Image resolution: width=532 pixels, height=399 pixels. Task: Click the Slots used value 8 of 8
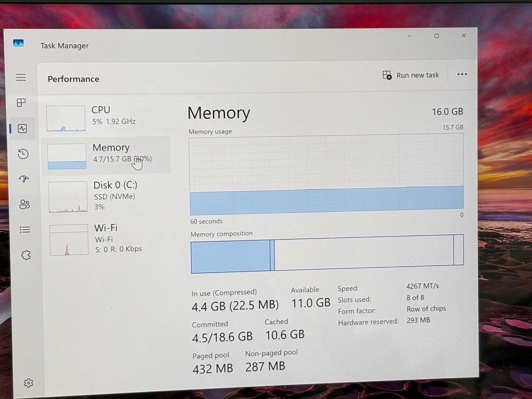[415, 298]
